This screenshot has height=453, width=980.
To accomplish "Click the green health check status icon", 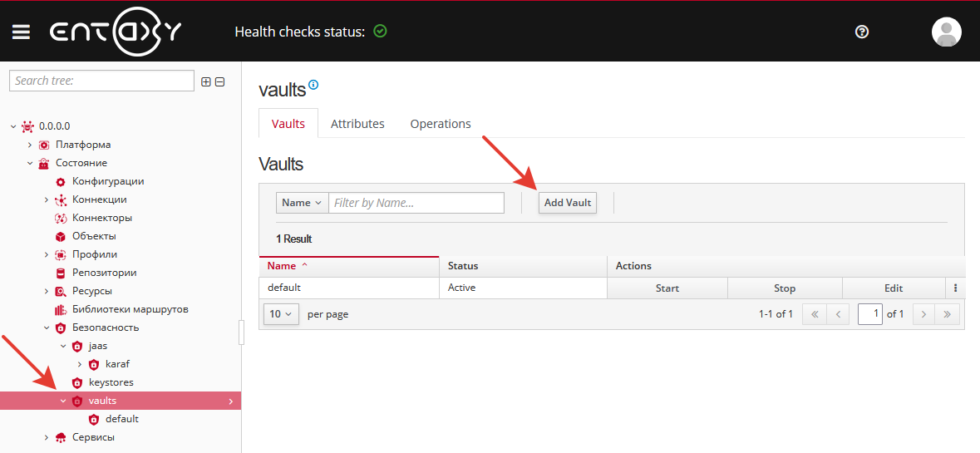I will click(x=380, y=32).
